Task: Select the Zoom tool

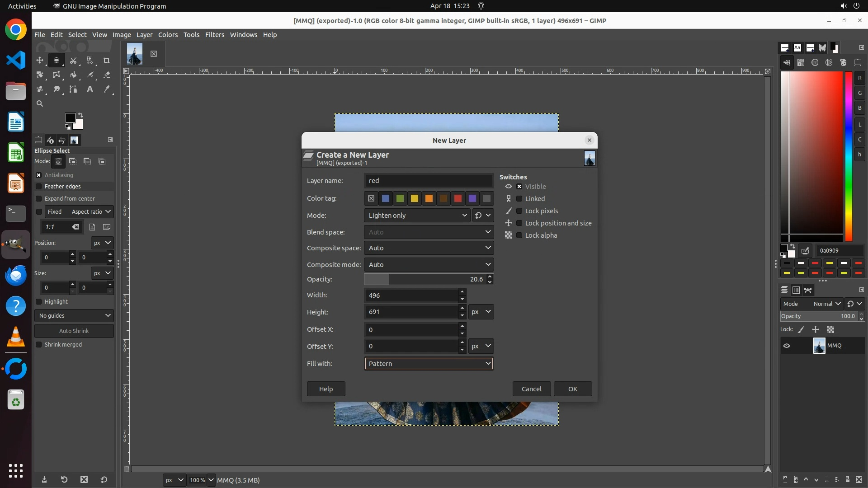Action: click(40, 103)
